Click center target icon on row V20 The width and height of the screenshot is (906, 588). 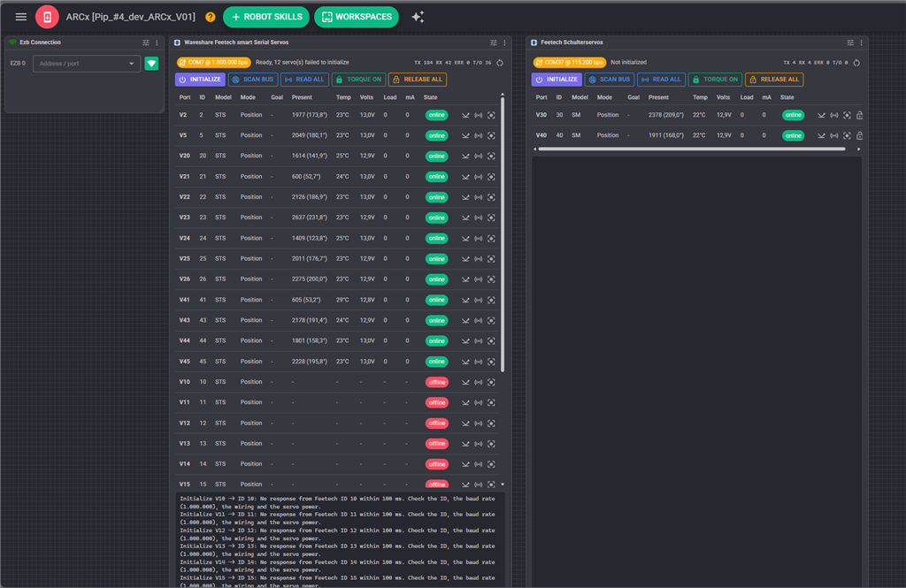tap(491, 156)
